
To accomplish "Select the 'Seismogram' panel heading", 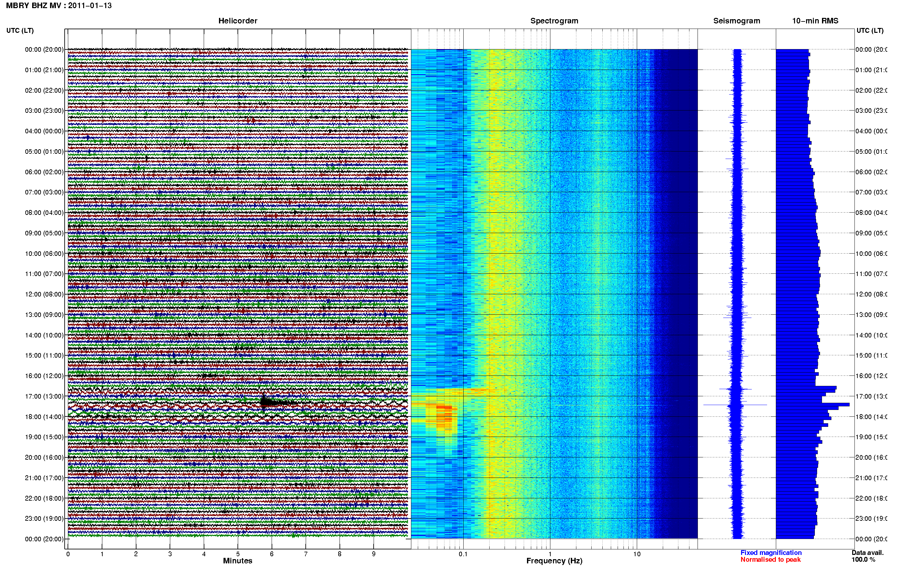I will point(737,21).
